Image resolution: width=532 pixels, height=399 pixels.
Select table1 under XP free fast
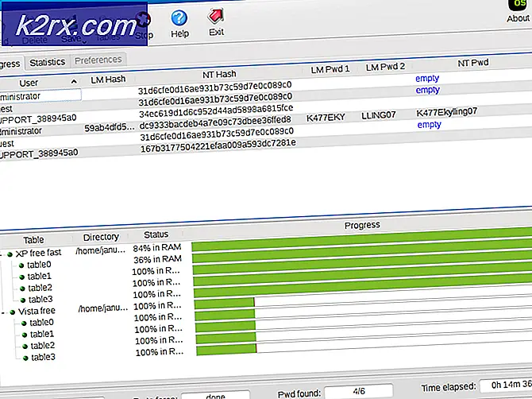pyautogui.click(x=40, y=277)
